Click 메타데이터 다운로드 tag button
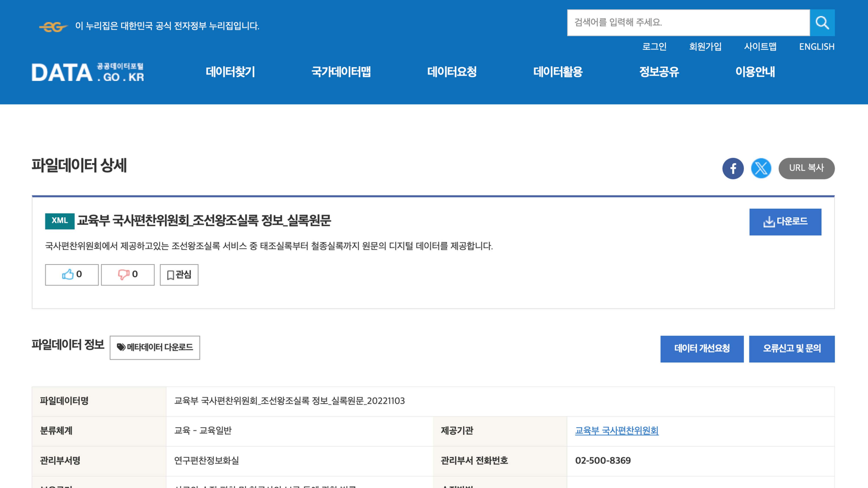 155,347
